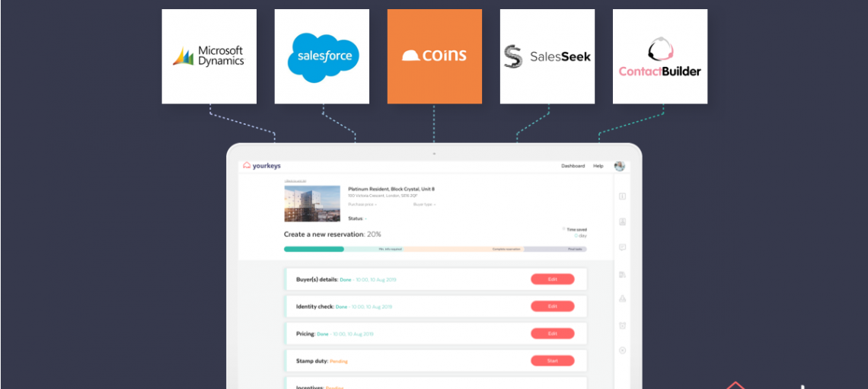Start the Stamp duty step

click(553, 361)
